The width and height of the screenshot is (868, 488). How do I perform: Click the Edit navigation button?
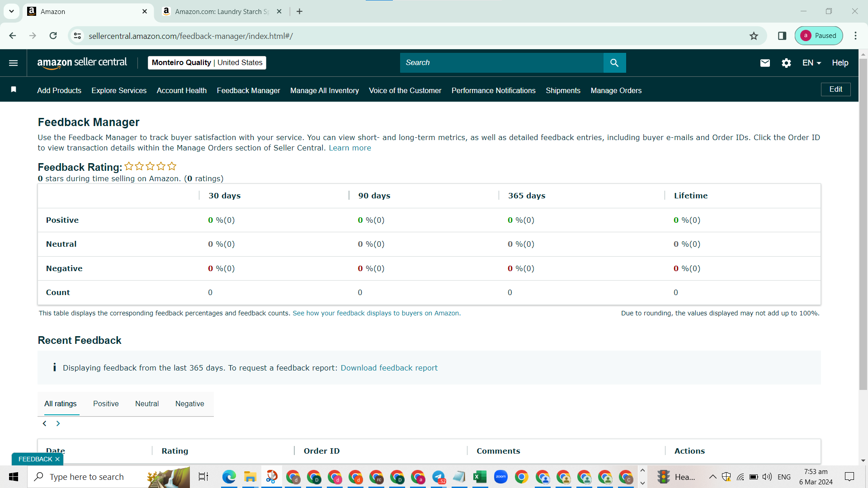pos(835,89)
